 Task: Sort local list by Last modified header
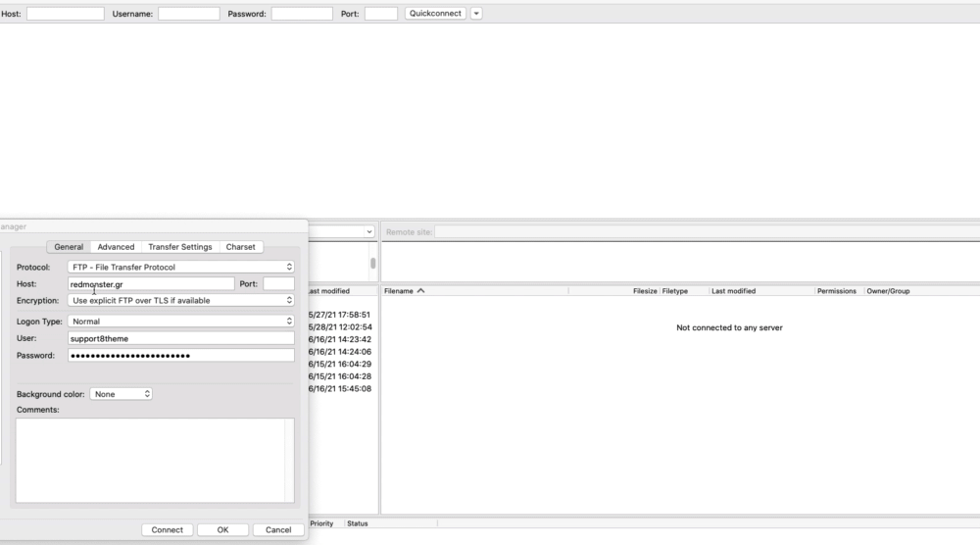329,291
